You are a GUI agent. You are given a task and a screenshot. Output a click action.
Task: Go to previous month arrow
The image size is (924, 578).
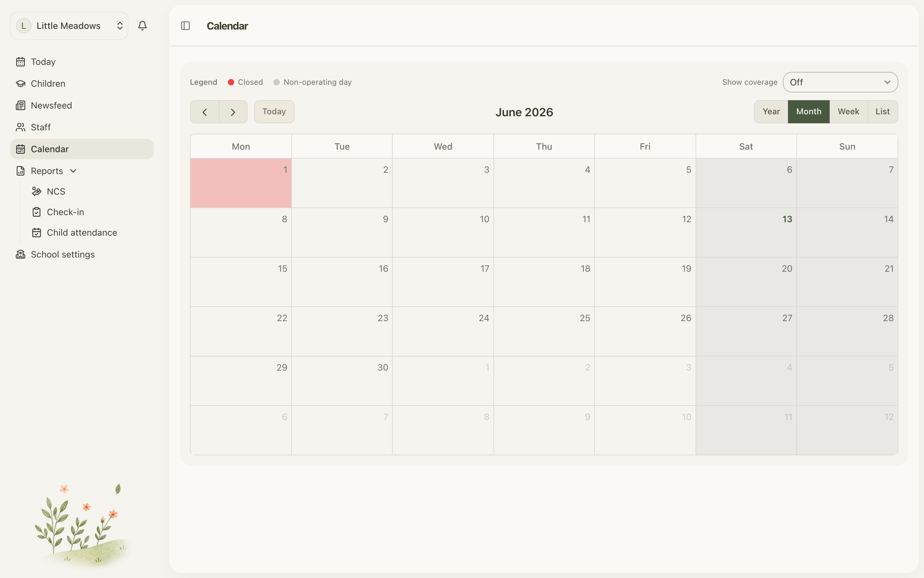click(x=205, y=112)
